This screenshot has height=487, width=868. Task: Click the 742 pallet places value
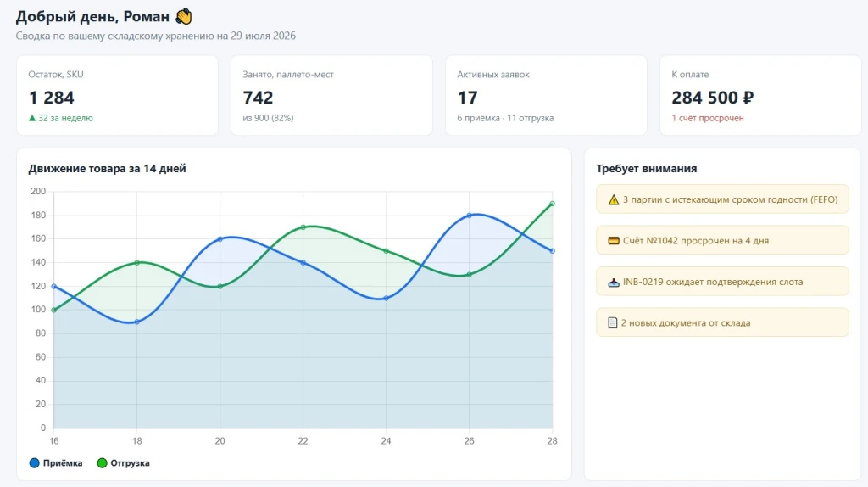click(258, 98)
